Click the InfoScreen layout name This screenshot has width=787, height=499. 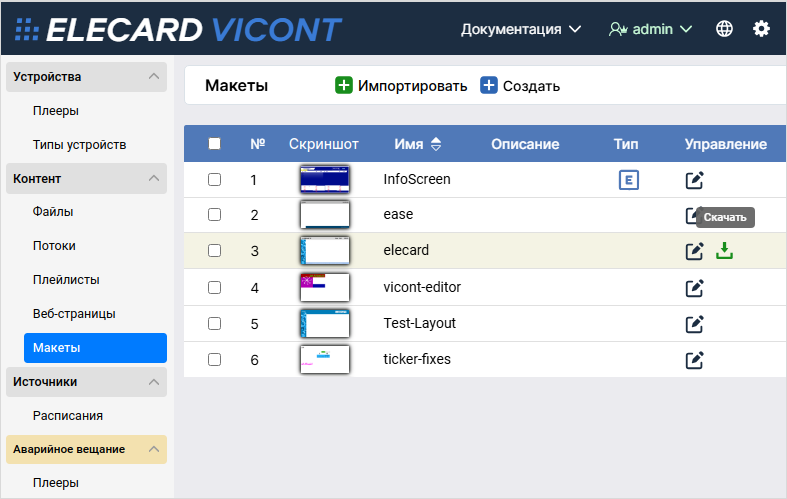click(417, 179)
